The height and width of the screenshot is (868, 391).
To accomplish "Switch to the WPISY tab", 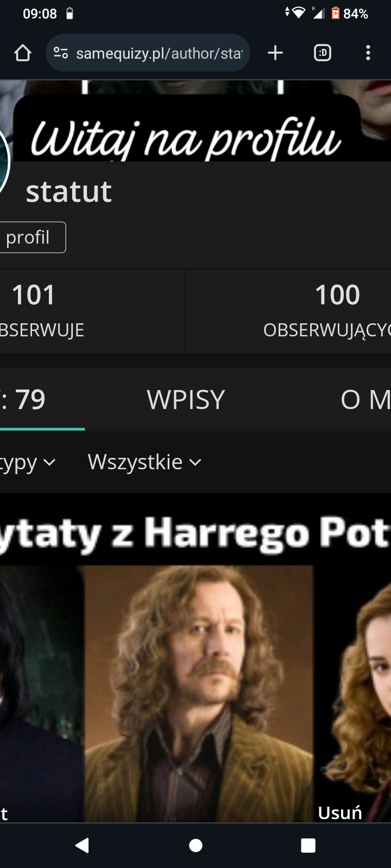I will pyautogui.click(x=186, y=400).
